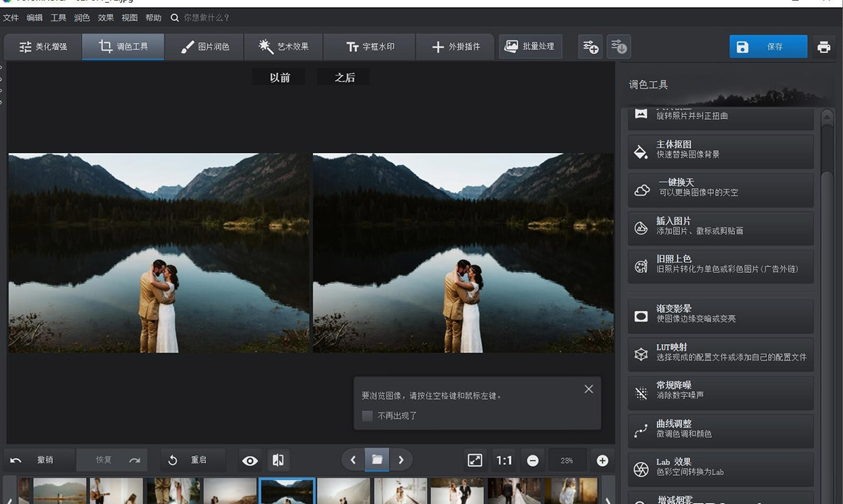Image resolution: width=843 pixels, height=504 pixels.
Task: Click the 批量处理 button
Action: click(x=530, y=47)
